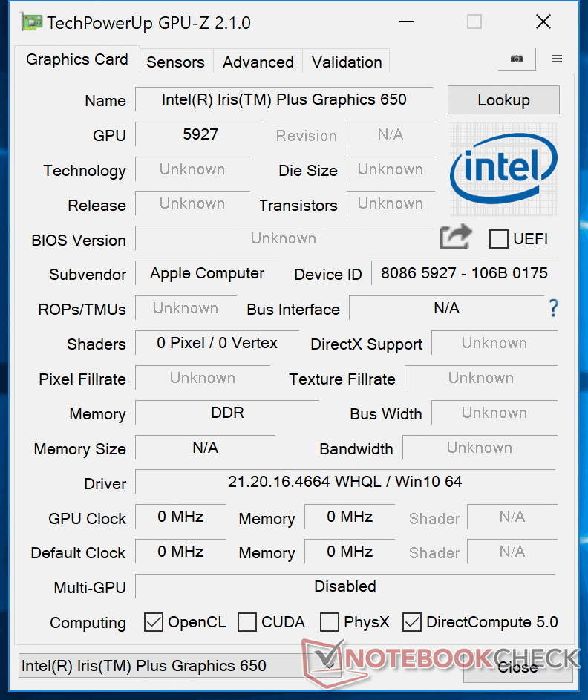Click the BIOS share export icon
The height and width of the screenshot is (700, 588).
point(456,238)
